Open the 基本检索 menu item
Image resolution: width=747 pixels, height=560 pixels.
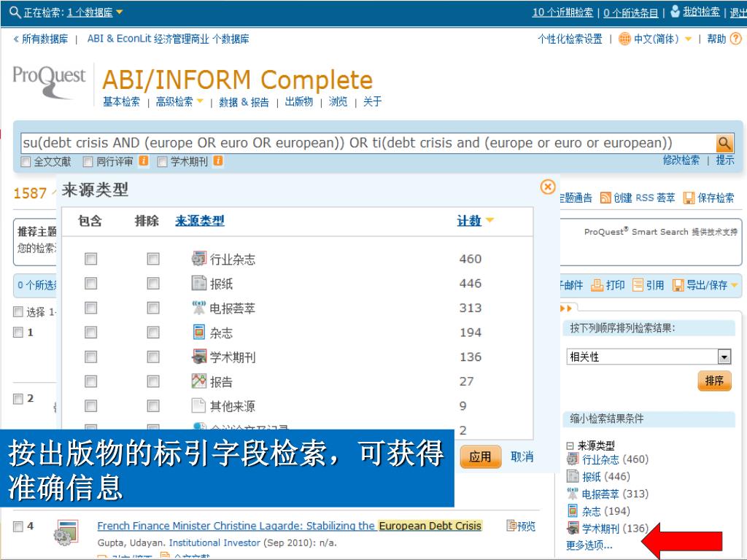click(x=122, y=101)
